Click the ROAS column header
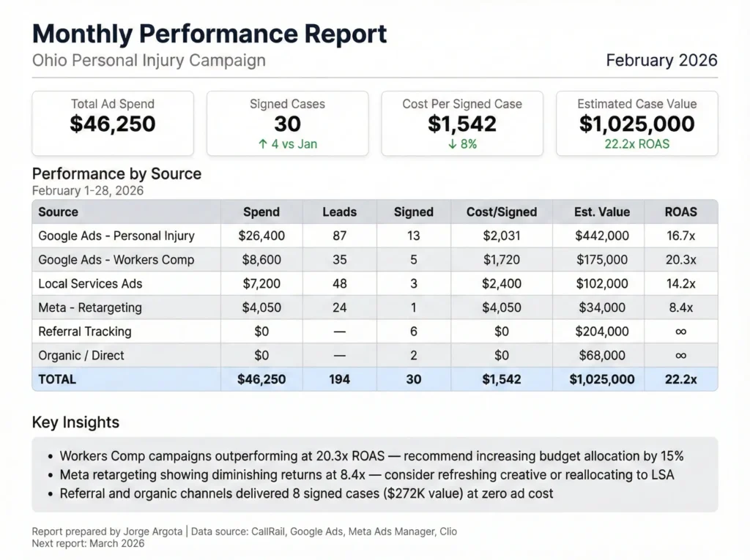 click(x=680, y=212)
